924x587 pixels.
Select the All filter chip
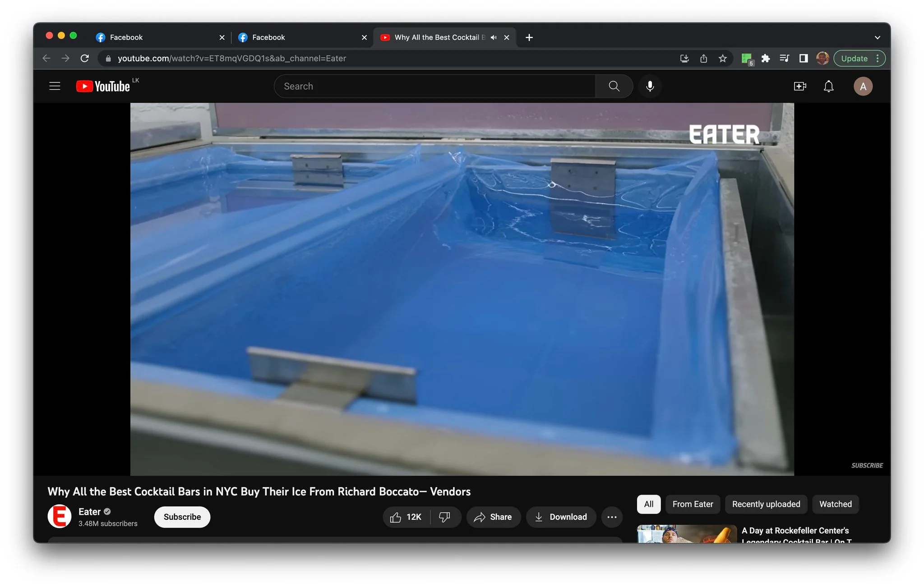pyautogui.click(x=648, y=504)
